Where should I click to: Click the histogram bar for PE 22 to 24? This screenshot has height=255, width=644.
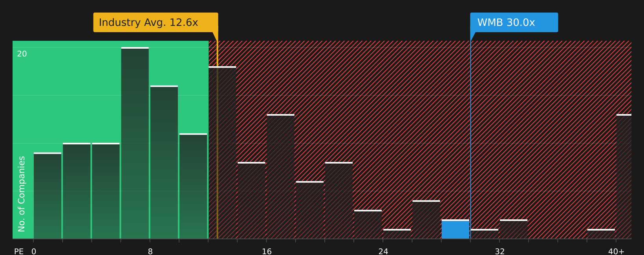(x=368, y=224)
